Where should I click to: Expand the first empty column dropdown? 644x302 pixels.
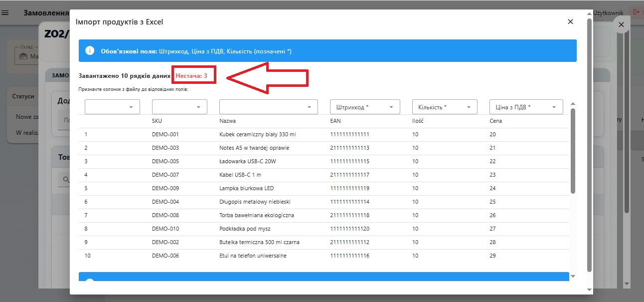tap(112, 107)
